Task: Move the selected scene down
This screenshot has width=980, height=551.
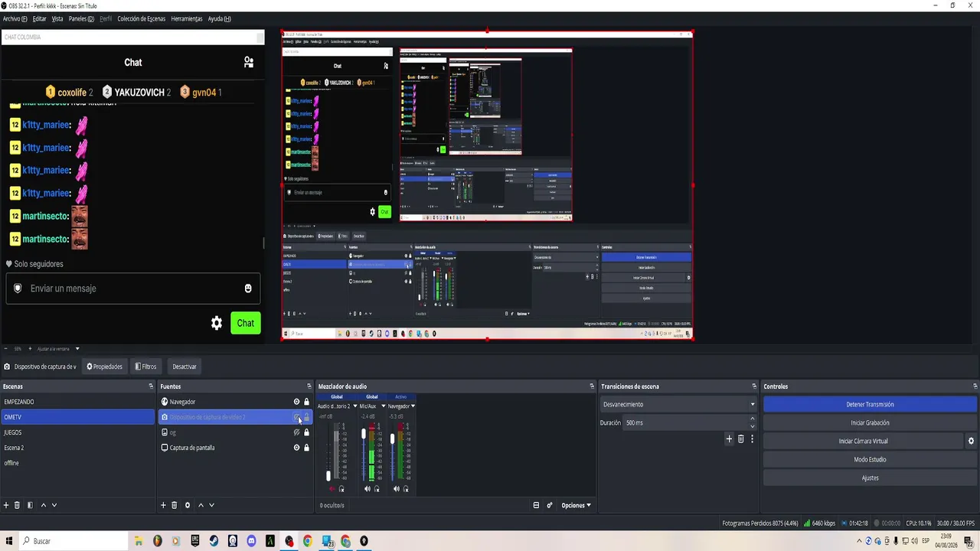Action: click(x=54, y=505)
